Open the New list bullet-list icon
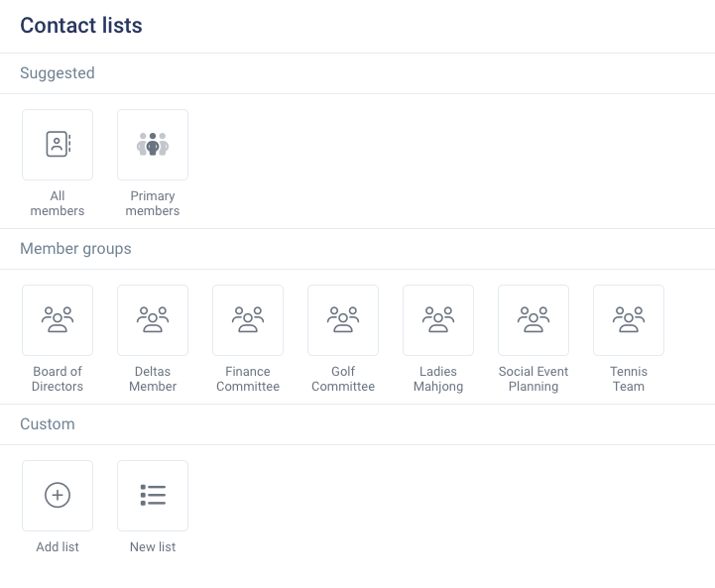The width and height of the screenshot is (715, 588). 153,495
